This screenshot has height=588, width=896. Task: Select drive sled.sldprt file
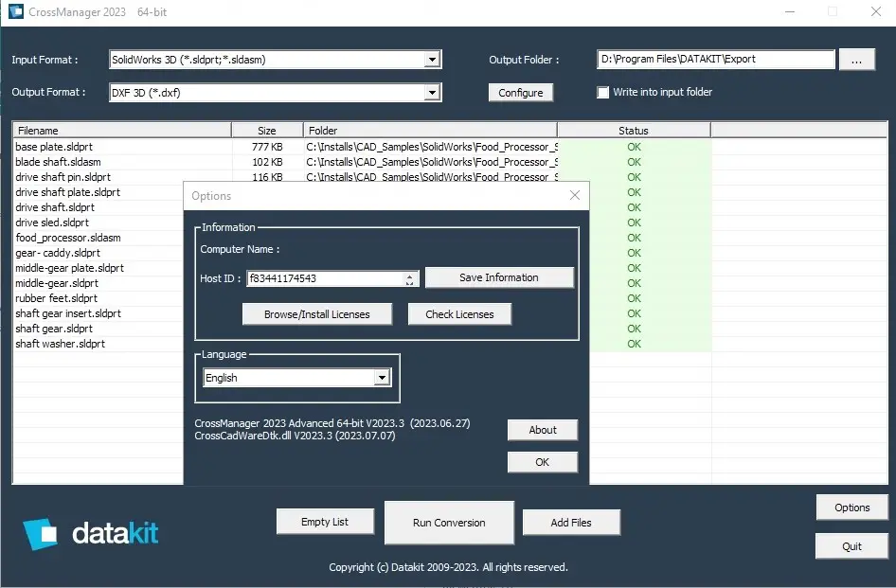pyautogui.click(x=52, y=223)
